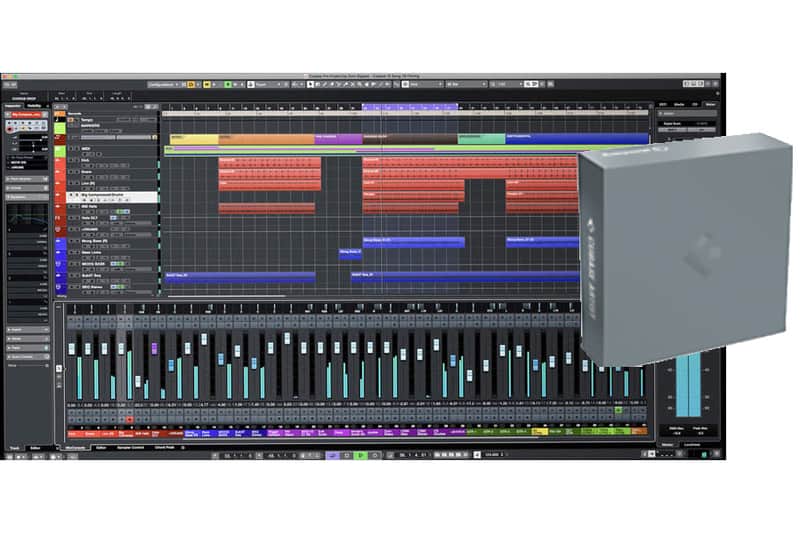Open the Quantize presets dropdown
Viewport: 800px width, 533px height.
[506, 84]
